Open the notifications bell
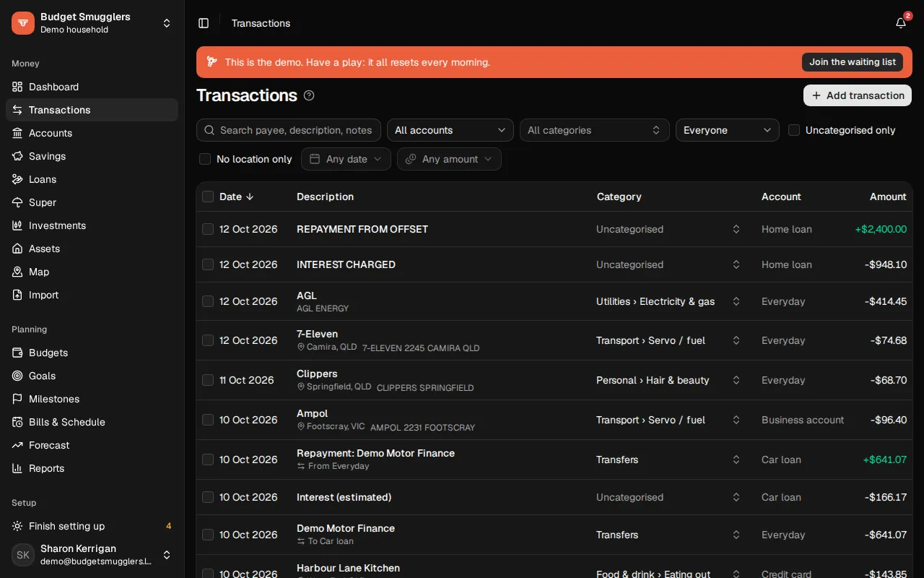This screenshot has height=578, width=924. [901, 23]
